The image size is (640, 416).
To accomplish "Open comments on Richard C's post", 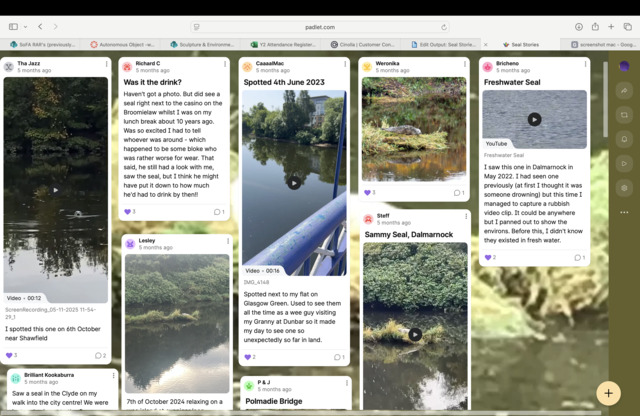I will pyautogui.click(x=218, y=212).
